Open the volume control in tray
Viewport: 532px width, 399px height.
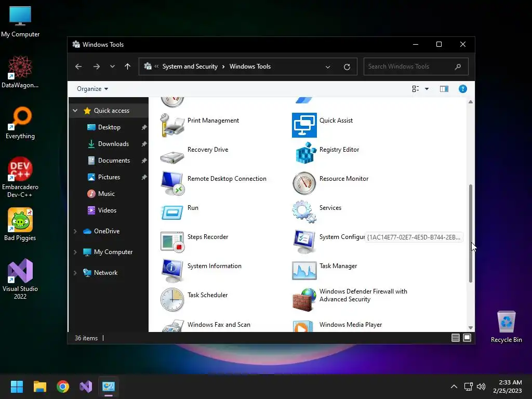pyautogui.click(x=481, y=387)
